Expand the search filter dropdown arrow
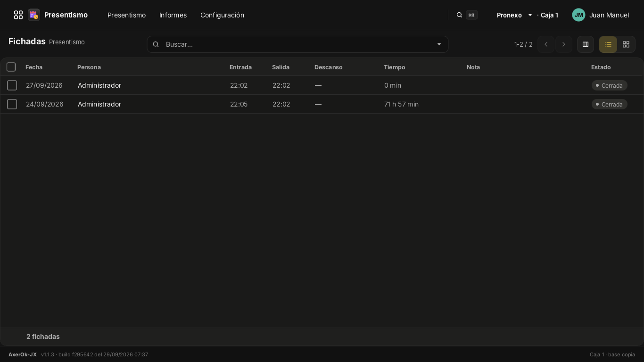644x362 pixels. click(x=439, y=44)
